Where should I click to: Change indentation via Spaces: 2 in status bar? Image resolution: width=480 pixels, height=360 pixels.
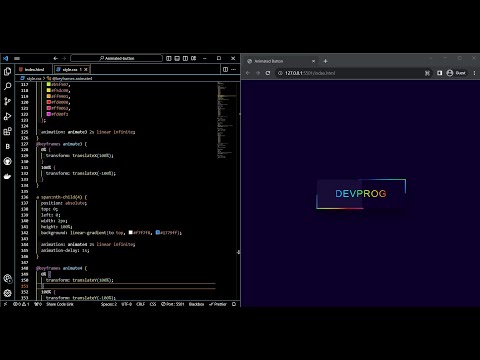[109, 304]
